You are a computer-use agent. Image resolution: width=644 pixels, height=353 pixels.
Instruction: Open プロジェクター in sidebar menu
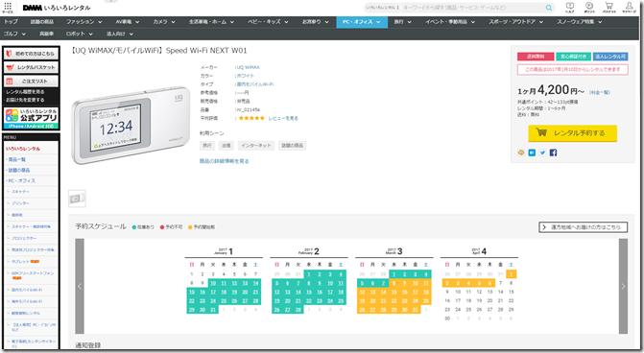(x=24, y=238)
